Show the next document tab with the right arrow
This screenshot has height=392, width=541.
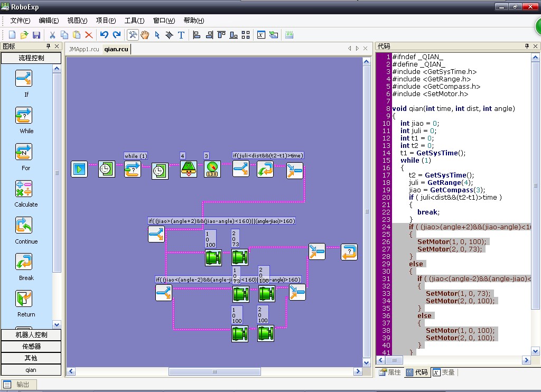[357, 48]
